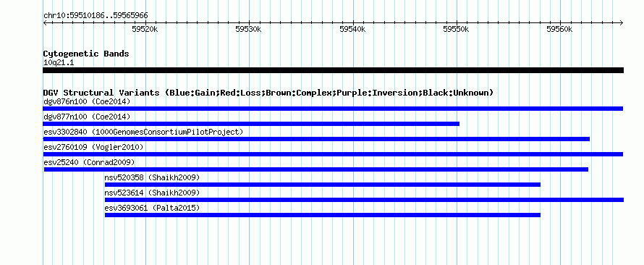Click the chr10:59510186..59565966 coordinate label
This screenshot has width=644, height=265.
click(x=96, y=16)
